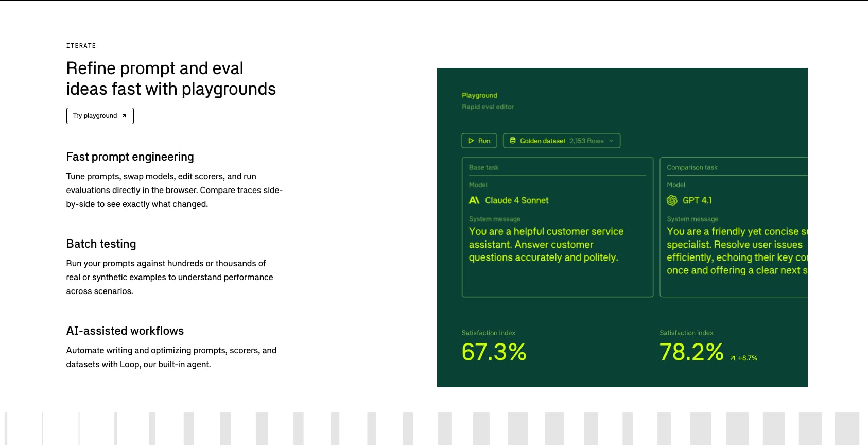
Task: Click the Automate writing and optimizing prompts paragraph
Action: point(171,357)
